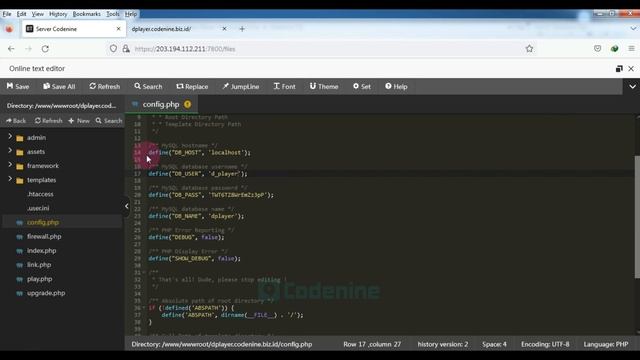Open the Edit menu
Screen dimensions: 640x360
(21, 14)
